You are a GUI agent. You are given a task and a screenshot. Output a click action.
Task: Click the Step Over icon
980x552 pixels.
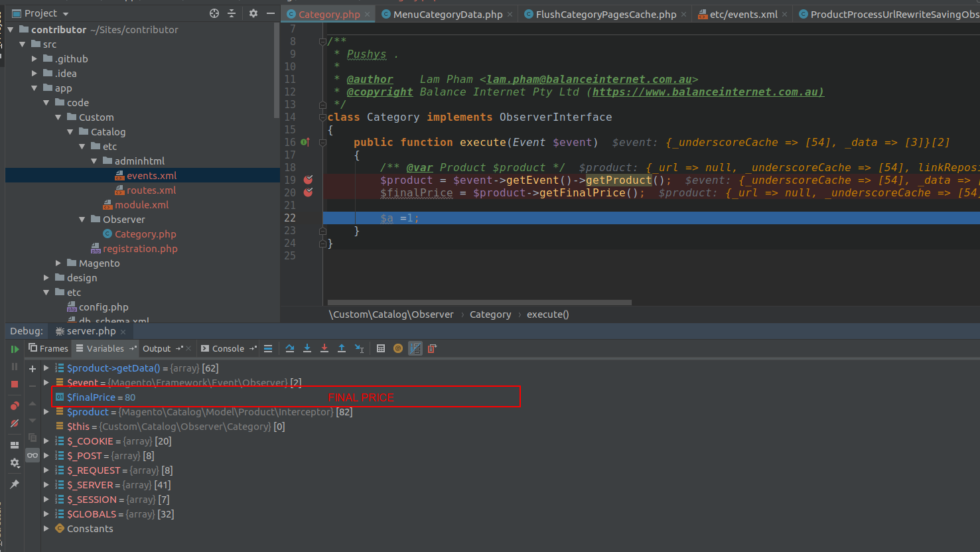coord(290,348)
